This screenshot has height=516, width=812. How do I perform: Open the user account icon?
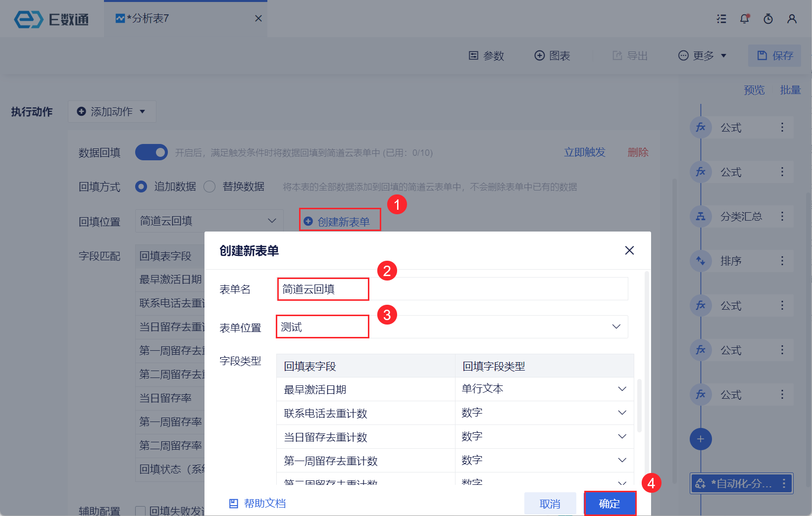pos(792,19)
